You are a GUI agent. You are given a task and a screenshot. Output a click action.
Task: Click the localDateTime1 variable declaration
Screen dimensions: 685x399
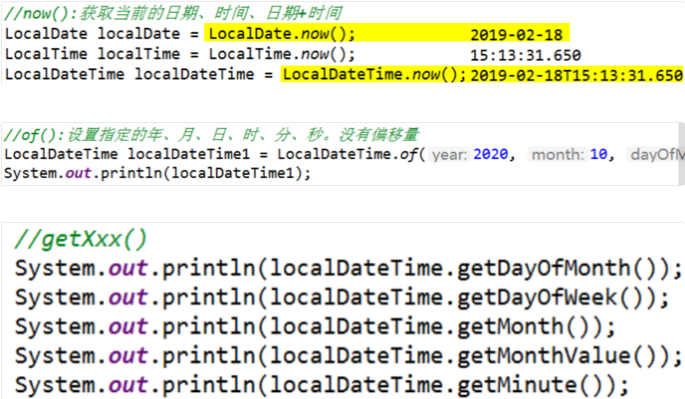pyautogui.click(x=189, y=154)
